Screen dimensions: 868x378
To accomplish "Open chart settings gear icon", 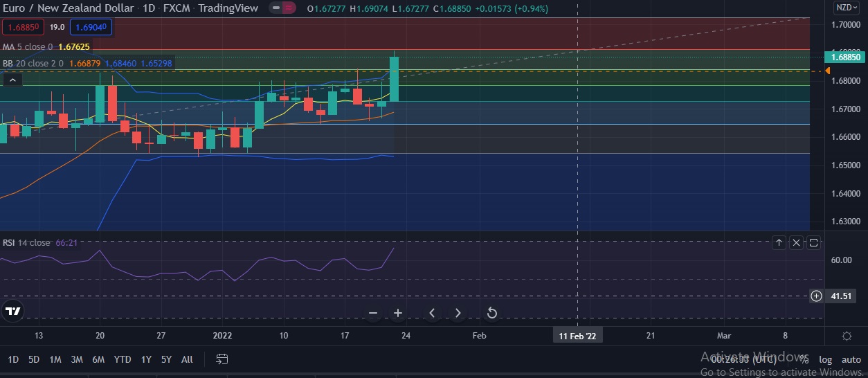I will click(847, 336).
